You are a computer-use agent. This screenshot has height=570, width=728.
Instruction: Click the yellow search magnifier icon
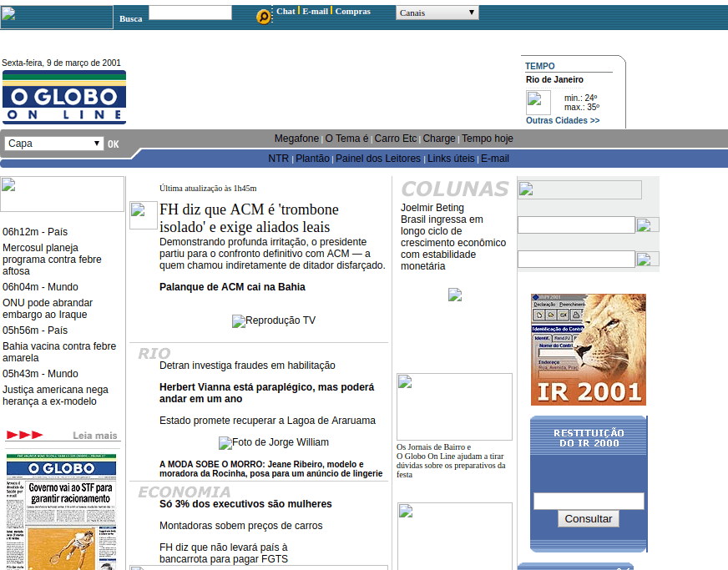(263, 18)
